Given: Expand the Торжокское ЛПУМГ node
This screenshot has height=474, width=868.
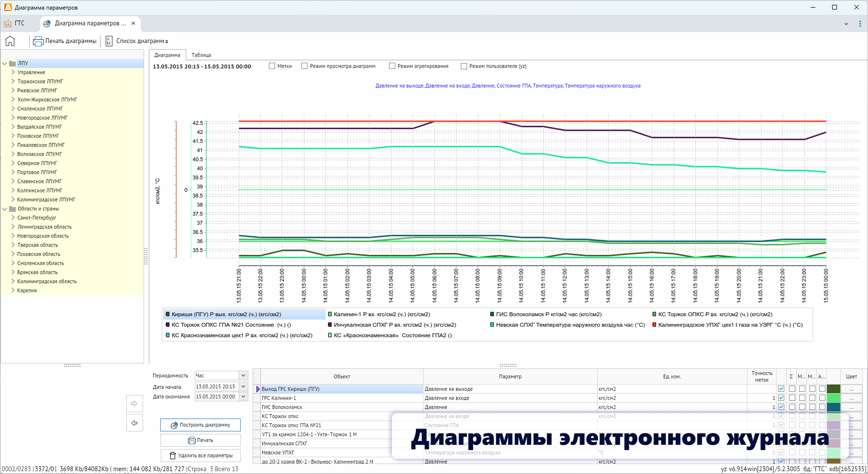Looking at the screenshot, I should point(13,81).
